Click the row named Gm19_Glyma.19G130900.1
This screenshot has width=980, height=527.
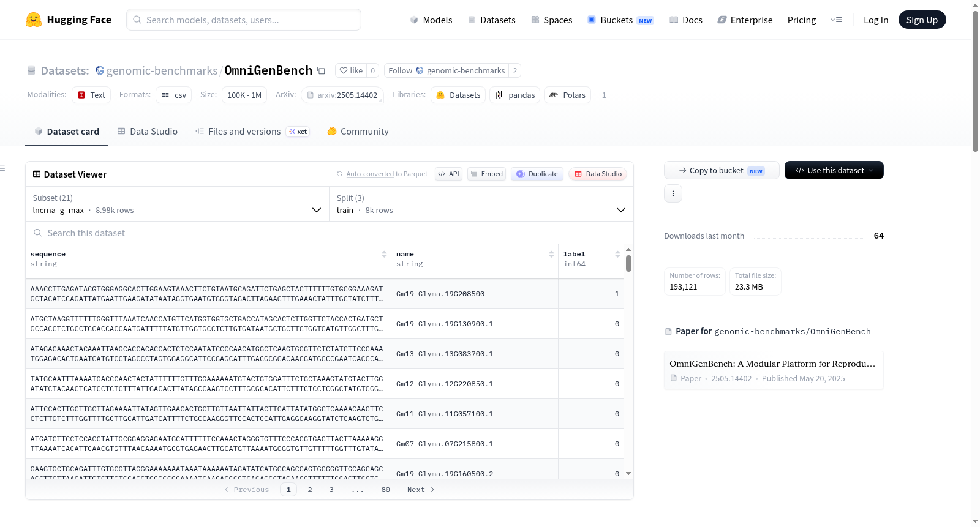325,324
